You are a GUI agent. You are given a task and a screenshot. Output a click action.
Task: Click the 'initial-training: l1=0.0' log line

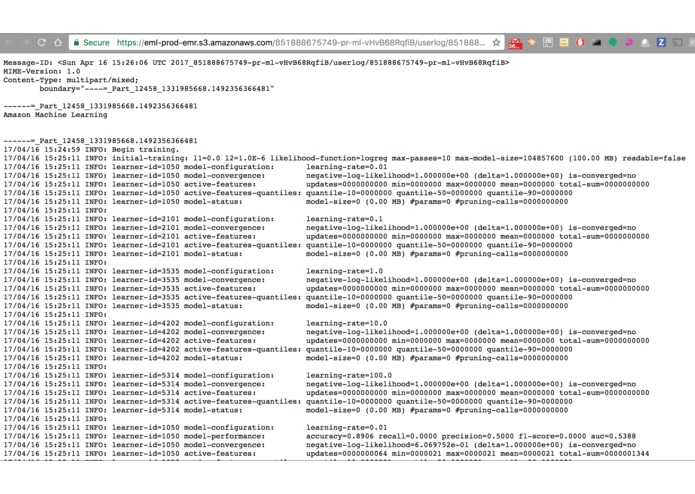[344, 158]
